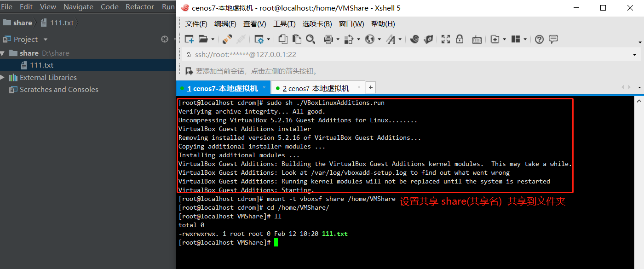
Task: Click the plus button to add a new tab
Action: point(371,87)
